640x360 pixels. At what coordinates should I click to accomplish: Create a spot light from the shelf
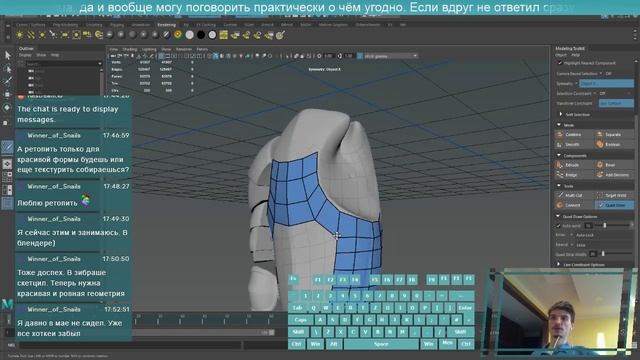[53, 36]
